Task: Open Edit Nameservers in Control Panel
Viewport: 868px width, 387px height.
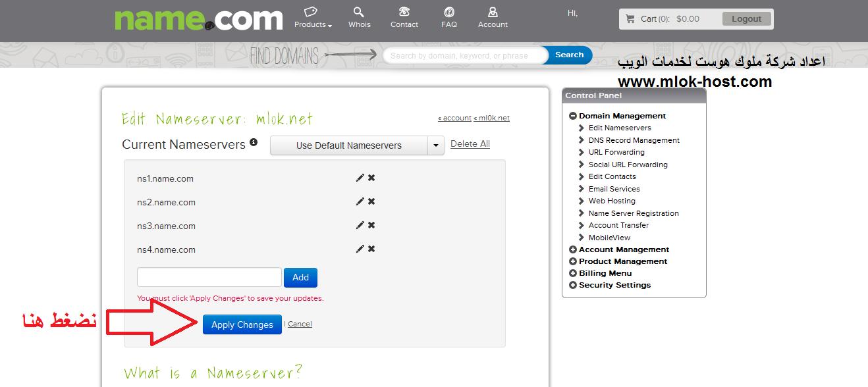Action: (x=620, y=128)
